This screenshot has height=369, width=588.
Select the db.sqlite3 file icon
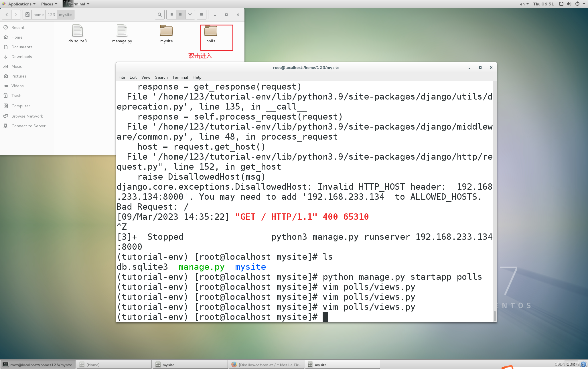pos(78,31)
